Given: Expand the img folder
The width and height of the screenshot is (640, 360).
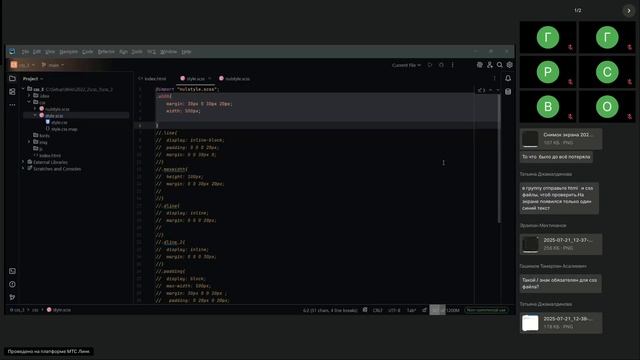Looking at the screenshot, I should click(29, 142).
